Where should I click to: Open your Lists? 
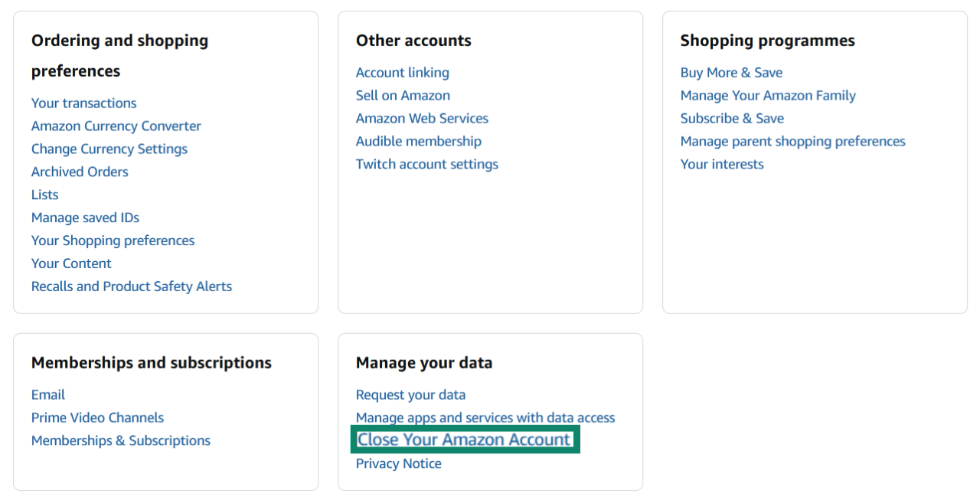(x=44, y=195)
